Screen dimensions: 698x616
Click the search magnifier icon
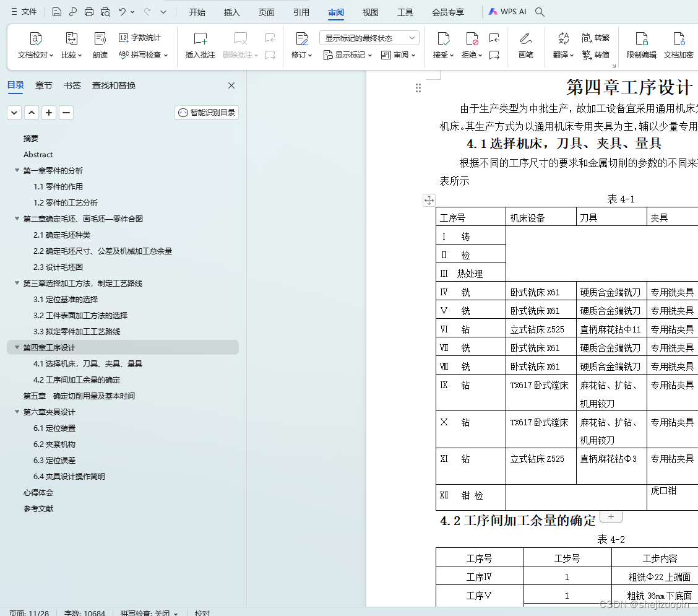[540, 12]
